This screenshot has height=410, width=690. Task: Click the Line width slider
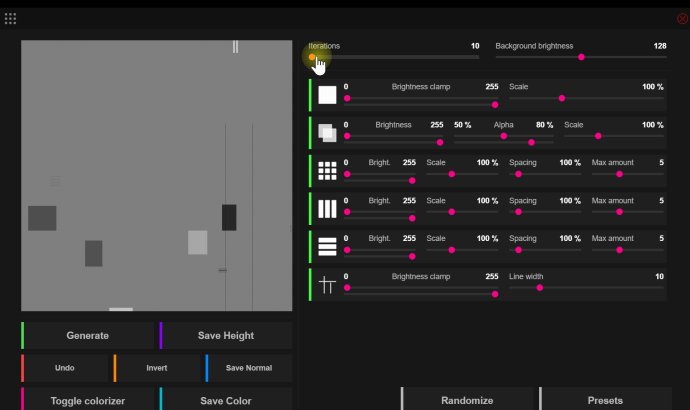click(x=585, y=288)
